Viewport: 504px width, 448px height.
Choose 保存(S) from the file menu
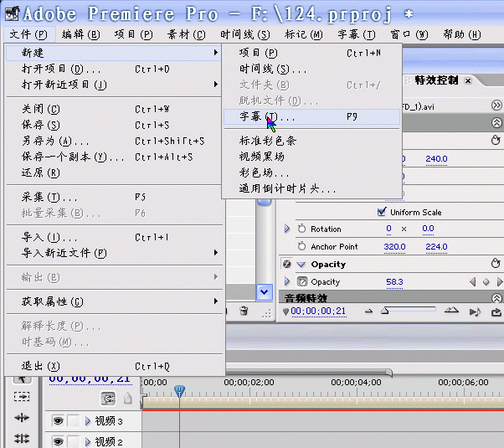114,125
